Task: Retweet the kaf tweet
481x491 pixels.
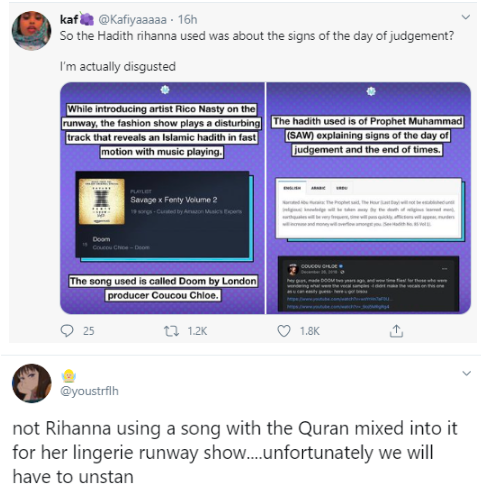Action: click(171, 331)
